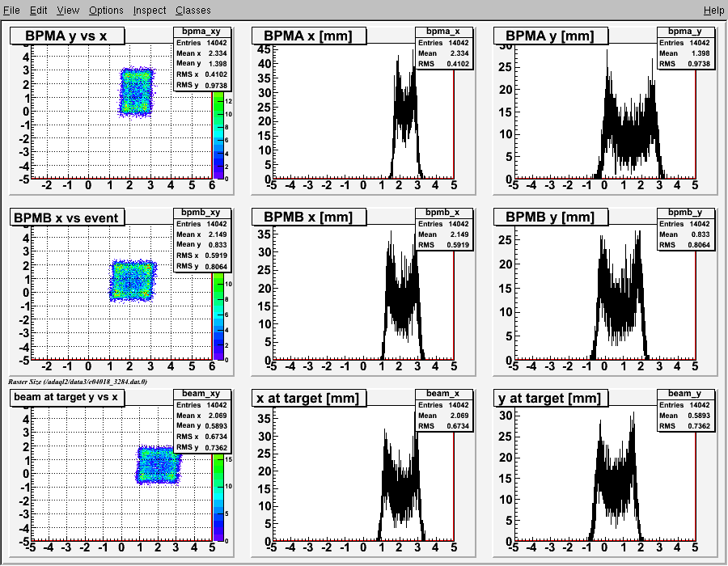Click 'RMS y 0.9738' in bpma_xy stats
This screenshot has width=728, height=566.
point(201,86)
